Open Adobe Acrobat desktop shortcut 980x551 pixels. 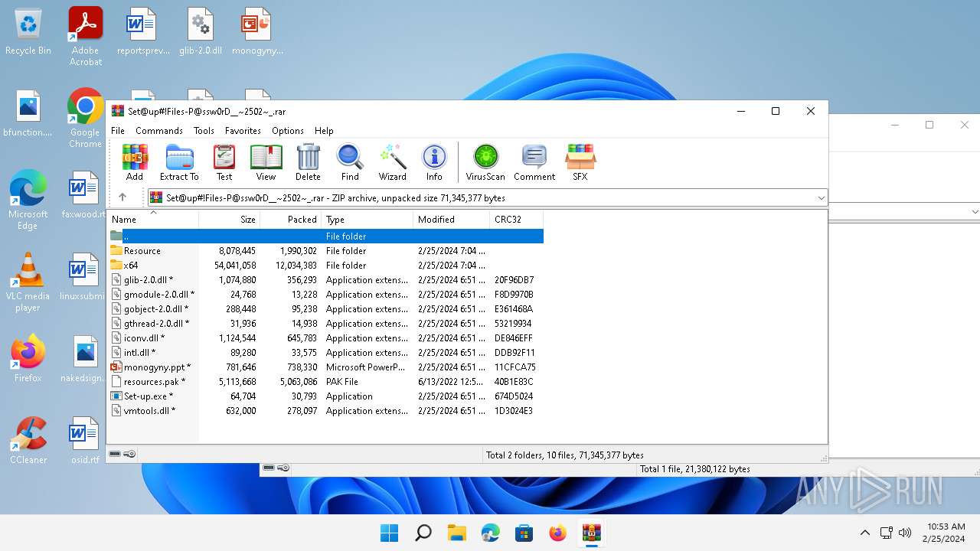[86, 36]
